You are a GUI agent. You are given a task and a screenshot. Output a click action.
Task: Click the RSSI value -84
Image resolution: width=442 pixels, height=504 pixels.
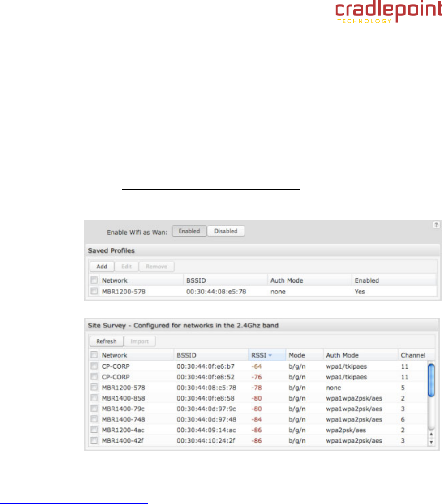[x=256, y=419]
